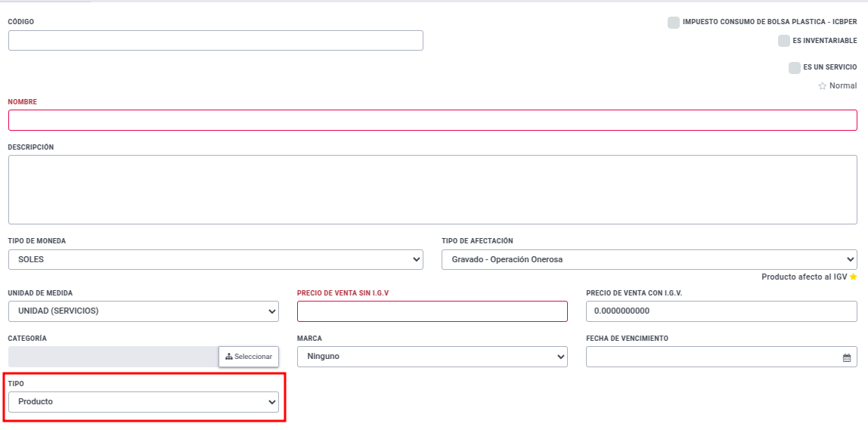Click the Normal rating label
Screen dimensions: 868x430
(843, 86)
